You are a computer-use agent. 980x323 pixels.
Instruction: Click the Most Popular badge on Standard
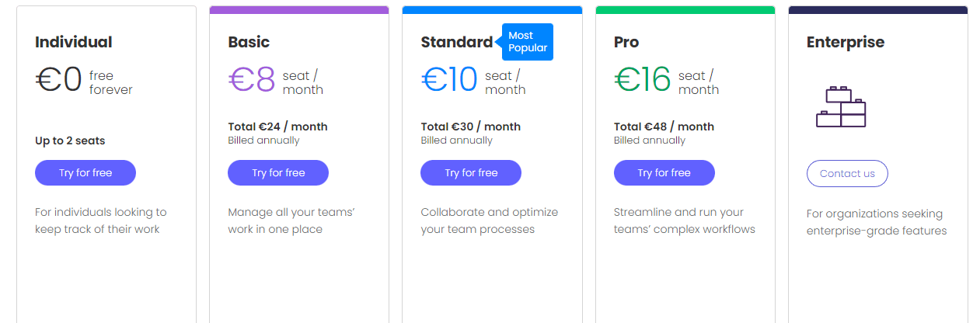[528, 42]
